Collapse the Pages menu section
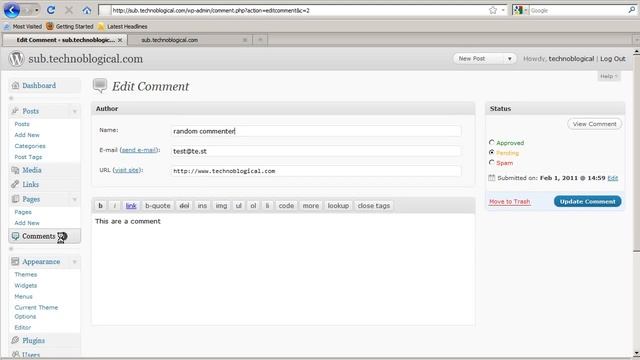 pyautogui.click(x=75, y=199)
